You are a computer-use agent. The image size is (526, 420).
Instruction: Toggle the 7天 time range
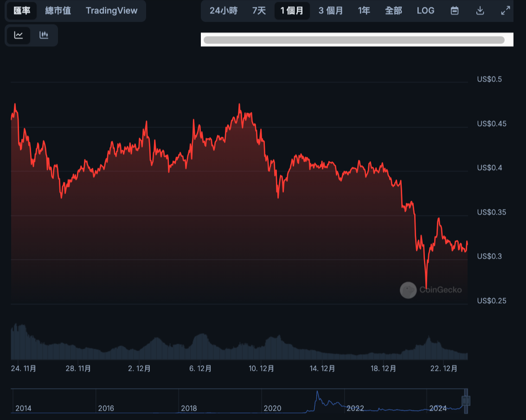click(x=259, y=10)
